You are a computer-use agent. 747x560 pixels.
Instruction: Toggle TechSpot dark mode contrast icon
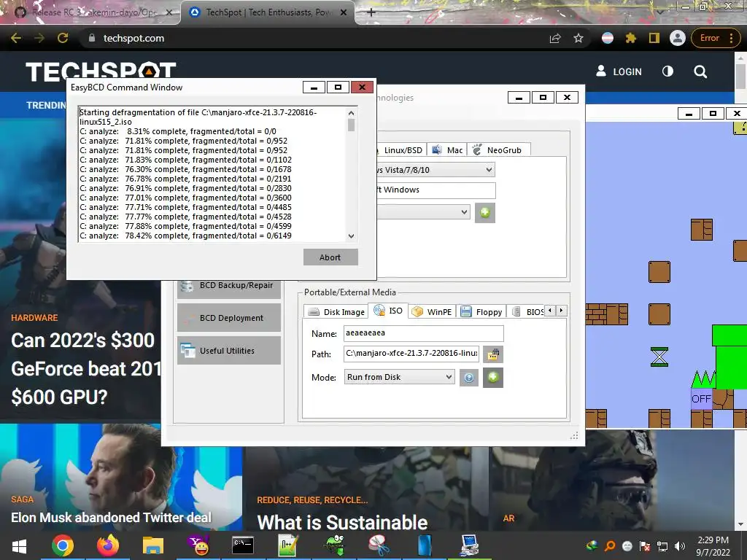click(x=668, y=71)
